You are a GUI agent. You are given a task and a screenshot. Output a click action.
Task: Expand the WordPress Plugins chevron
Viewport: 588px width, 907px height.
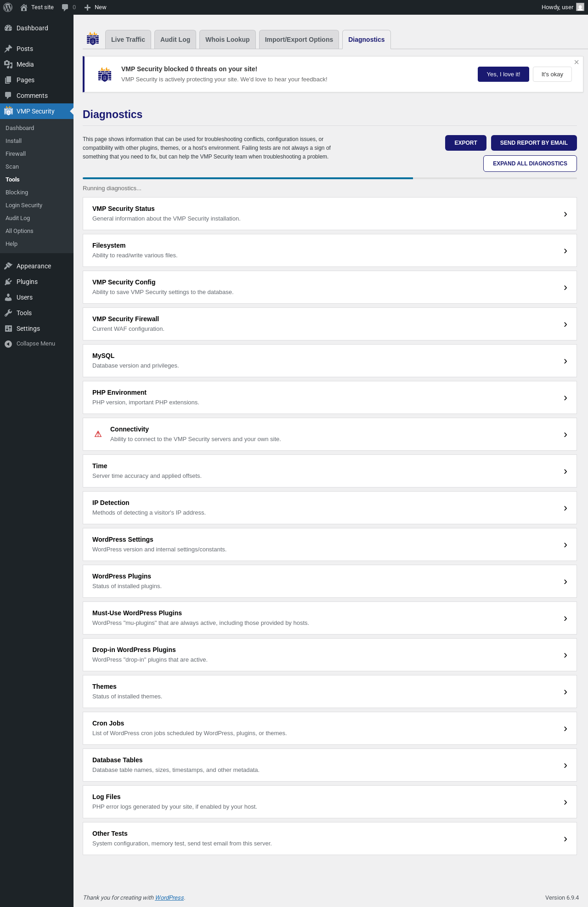click(x=565, y=582)
